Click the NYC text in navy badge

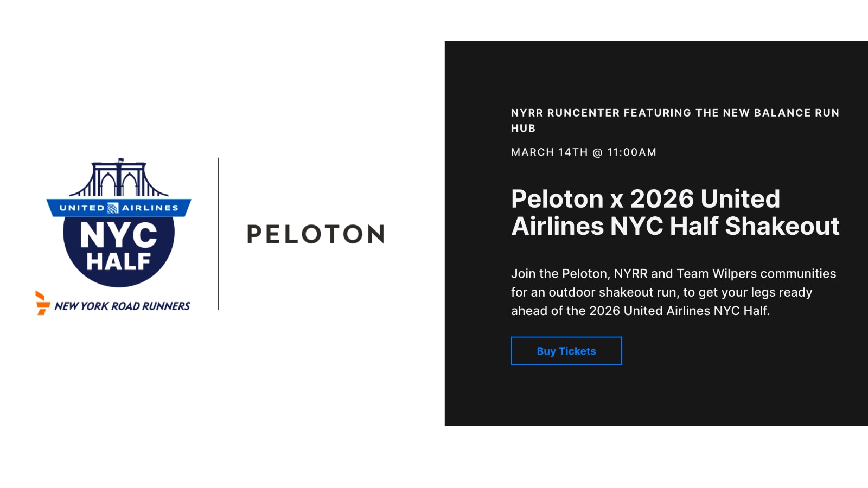(119, 235)
